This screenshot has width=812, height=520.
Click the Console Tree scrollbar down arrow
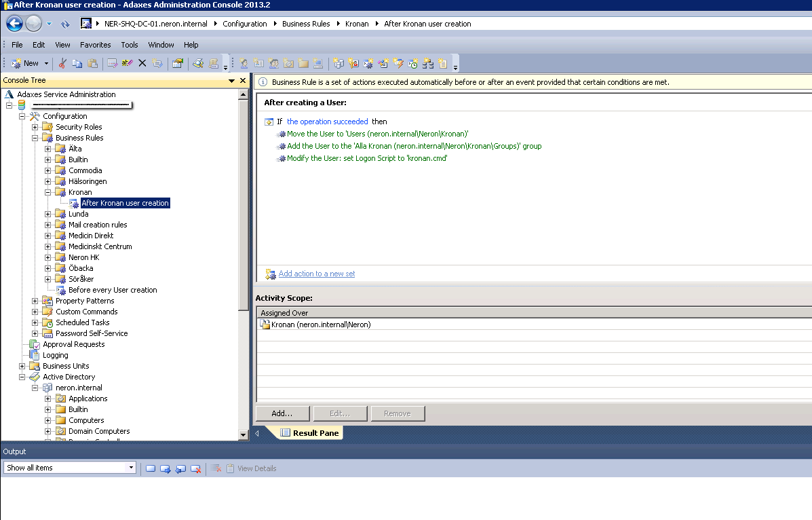(244, 435)
